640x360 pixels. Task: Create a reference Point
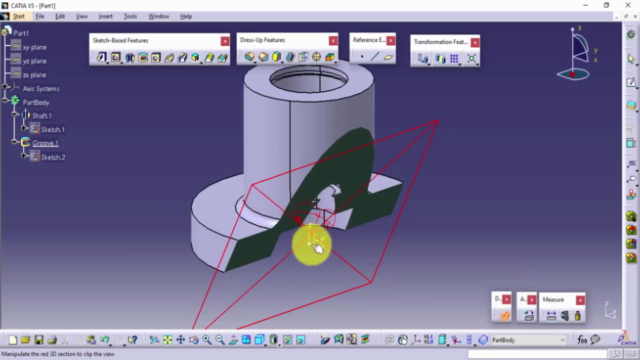tap(362, 57)
